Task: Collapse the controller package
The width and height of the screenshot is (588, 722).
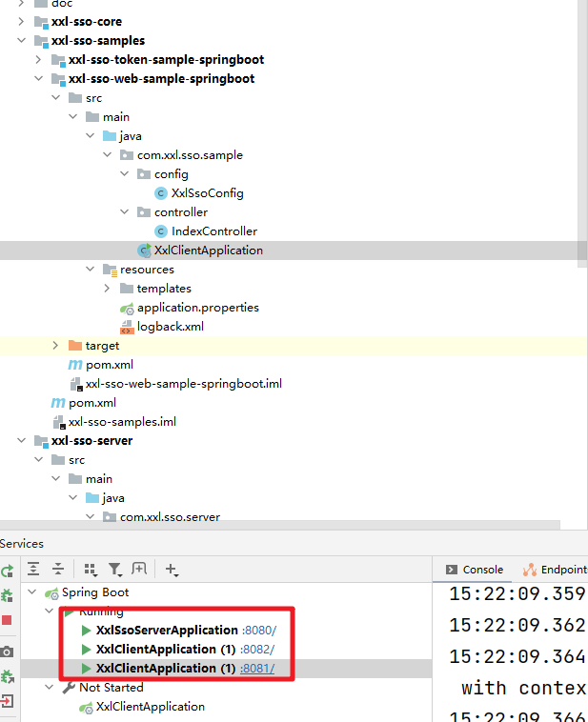Action: click(125, 212)
